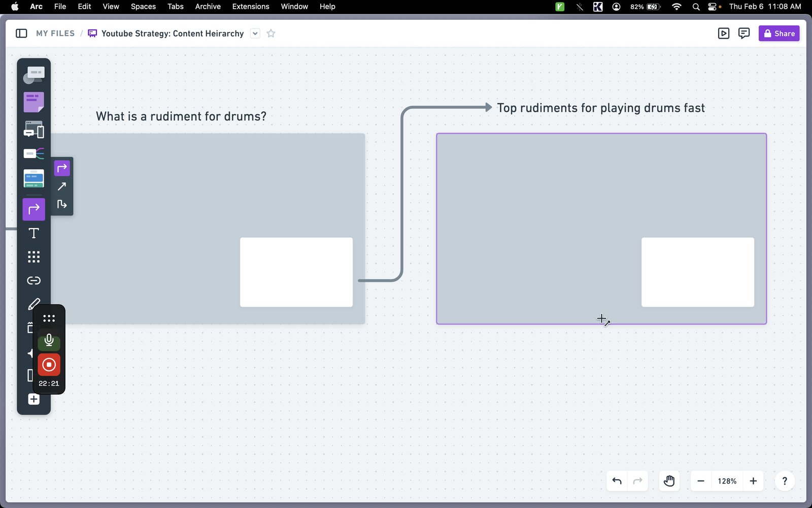Screen dimensions: 812x508
Task: Expand the board title dropdown chevron
Action: click(255, 34)
